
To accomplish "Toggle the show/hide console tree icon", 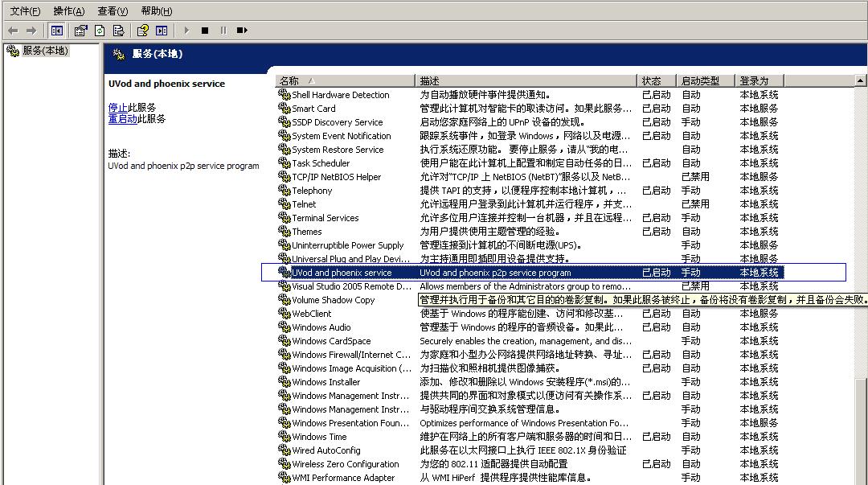I will (x=56, y=31).
